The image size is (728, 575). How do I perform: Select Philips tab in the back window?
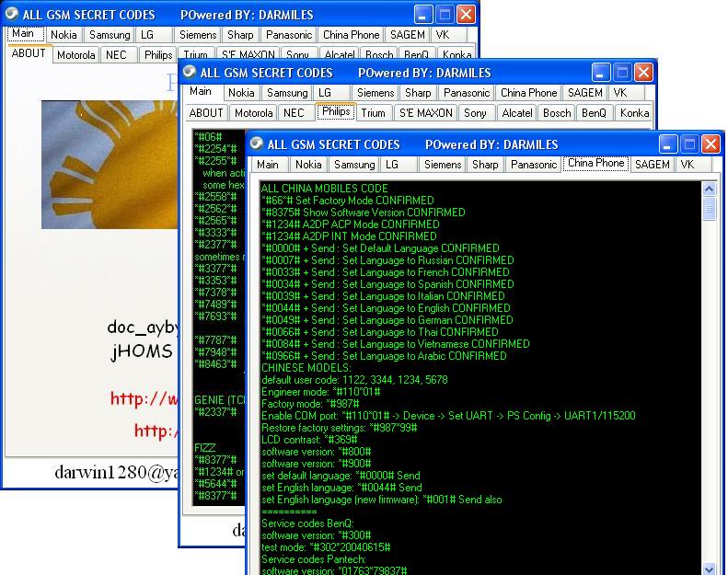(x=158, y=55)
